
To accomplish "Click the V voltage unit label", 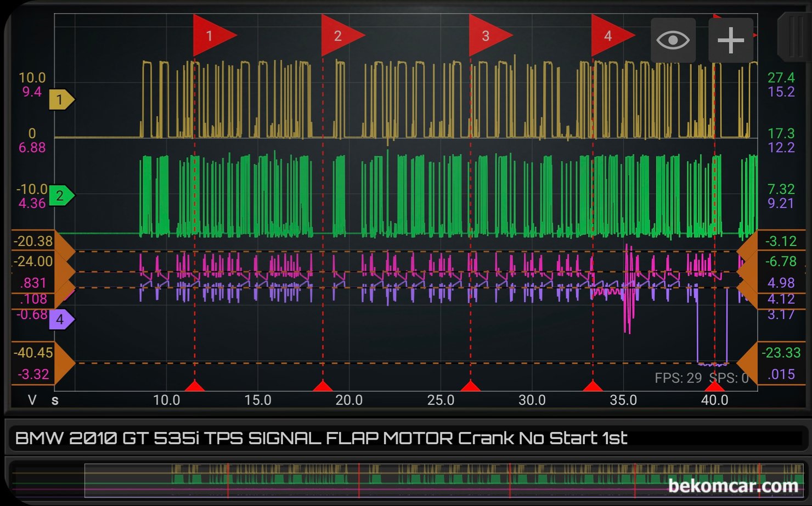I will [32, 400].
